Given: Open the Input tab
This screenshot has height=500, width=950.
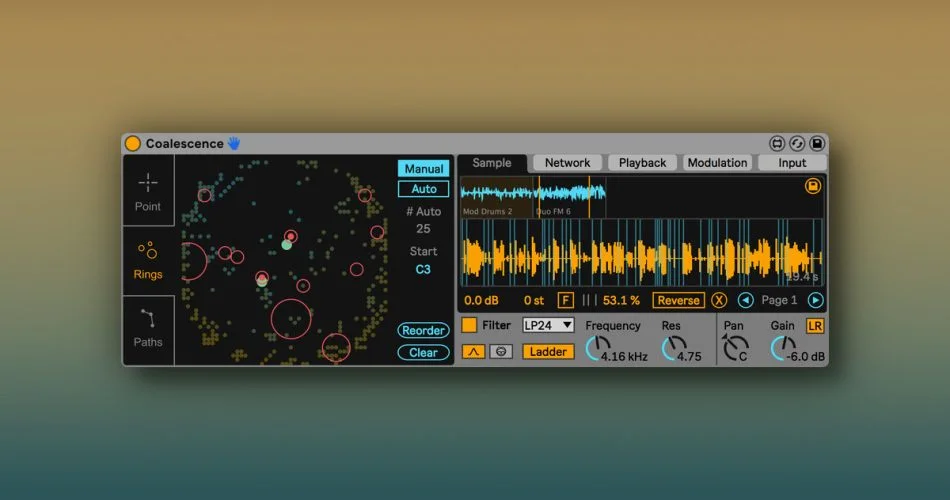Looking at the screenshot, I should coord(792,162).
